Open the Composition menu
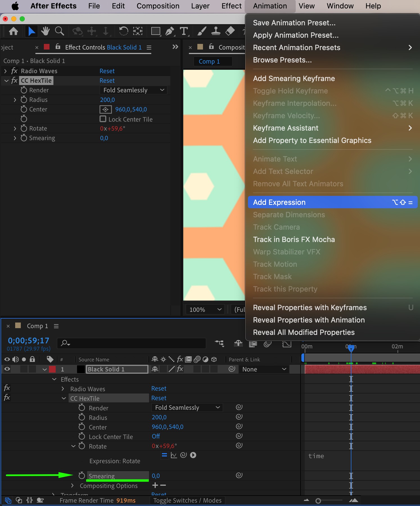The height and width of the screenshot is (506, 420). pyautogui.click(x=158, y=6)
